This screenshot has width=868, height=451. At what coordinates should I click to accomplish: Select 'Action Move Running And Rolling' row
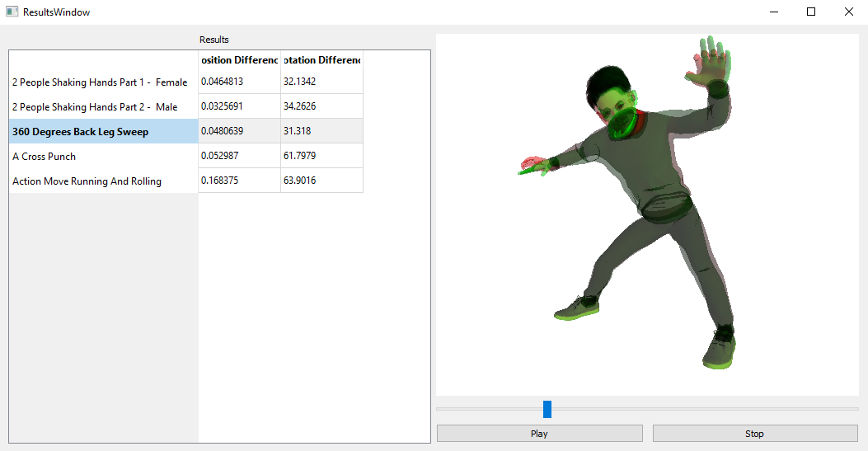(x=103, y=181)
